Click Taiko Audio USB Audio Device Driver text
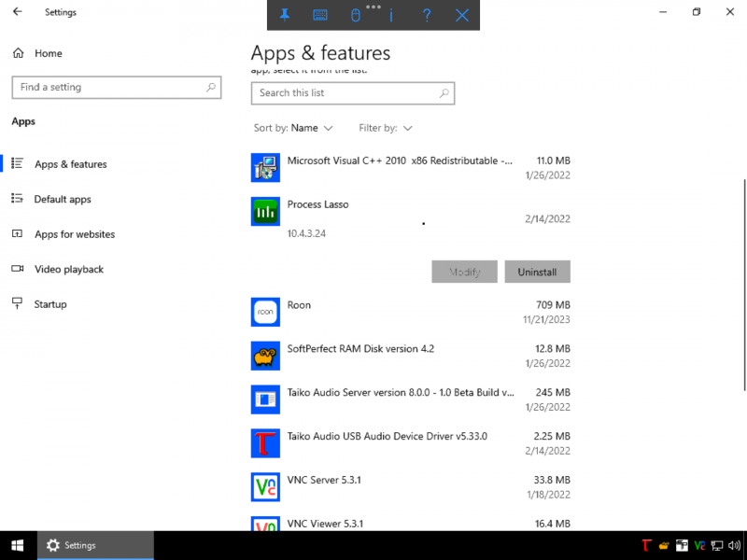This screenshot has width=747, height=560. click(x=388, y=436)
